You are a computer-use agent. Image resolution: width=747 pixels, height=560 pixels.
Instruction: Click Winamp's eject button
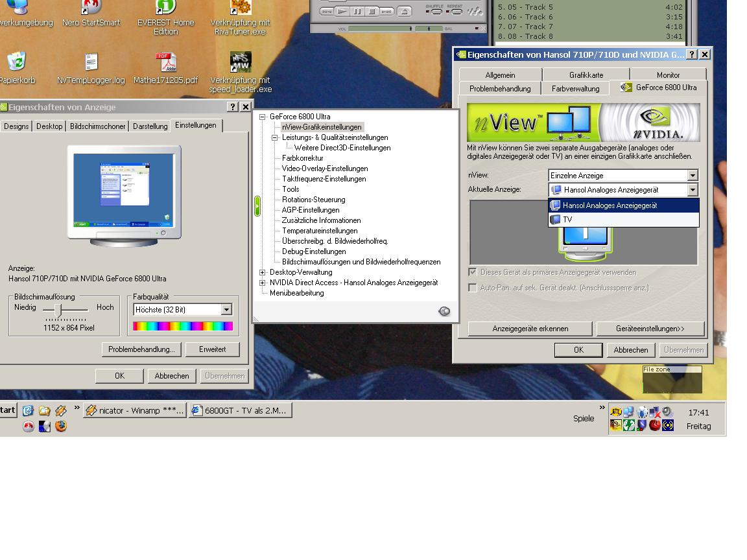point(404,12)
